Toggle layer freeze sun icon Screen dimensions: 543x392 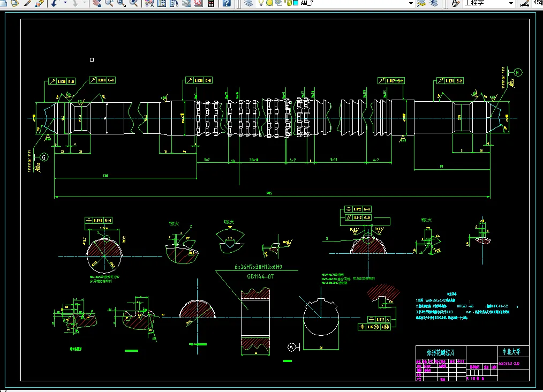point(269,3)
